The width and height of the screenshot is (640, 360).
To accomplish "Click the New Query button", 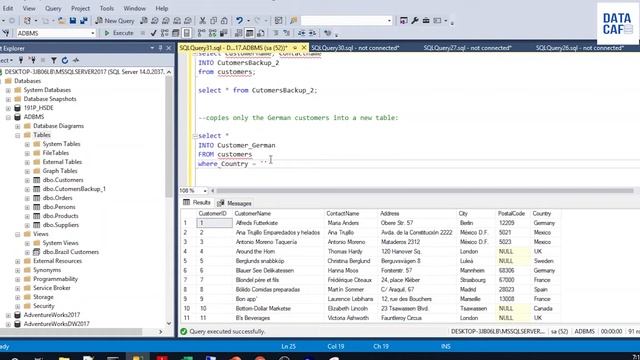I will click(115, 20).
